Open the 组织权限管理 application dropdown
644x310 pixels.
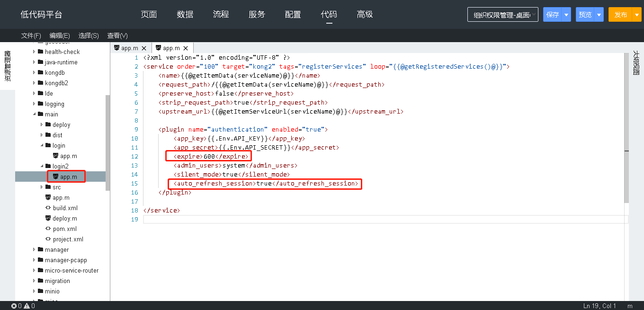502,15
